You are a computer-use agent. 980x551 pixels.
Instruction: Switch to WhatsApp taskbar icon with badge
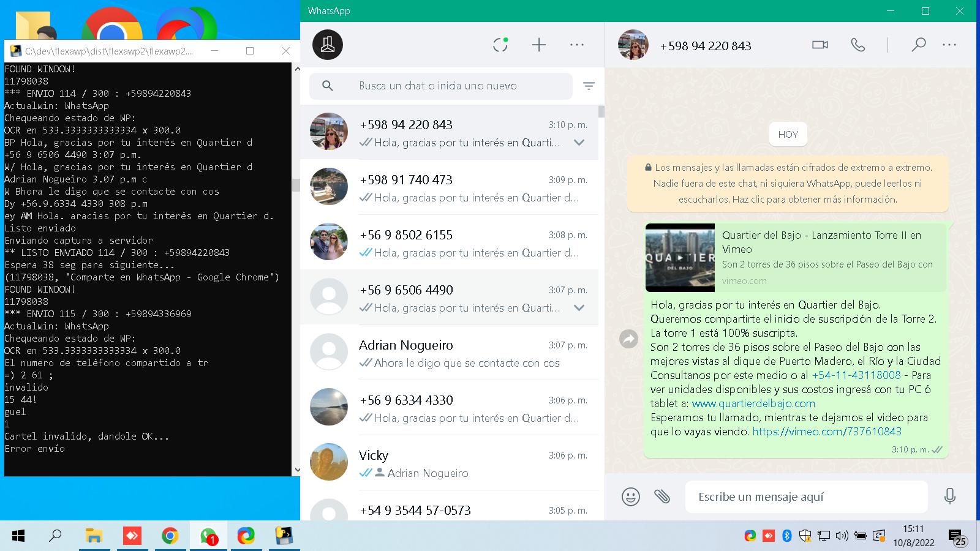[x=208, y=536]
